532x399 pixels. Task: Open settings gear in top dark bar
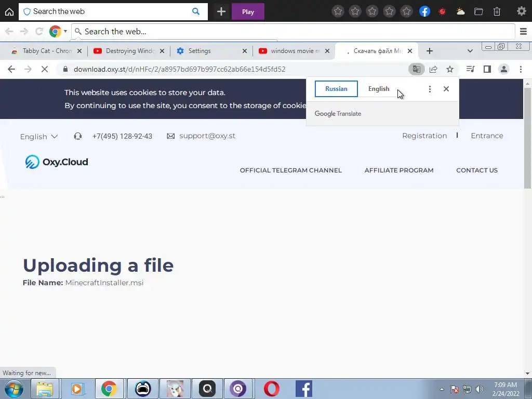click(522, 11)
